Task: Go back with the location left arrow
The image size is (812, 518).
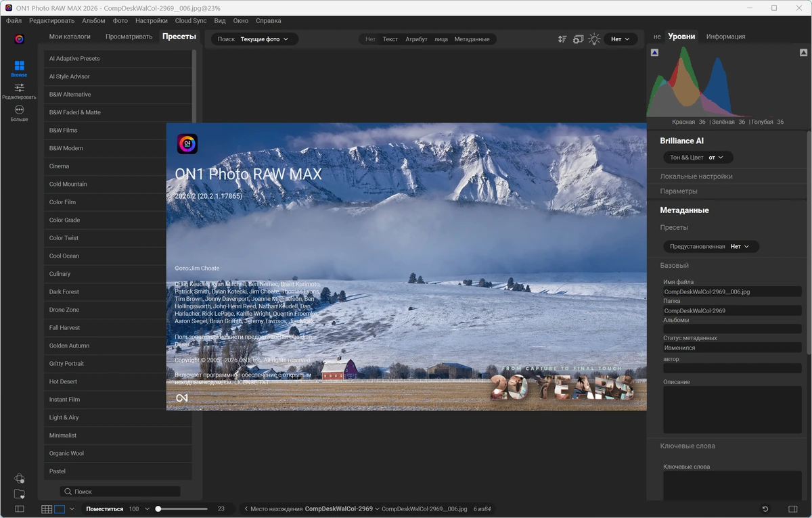Action: [x=246, y=509]
